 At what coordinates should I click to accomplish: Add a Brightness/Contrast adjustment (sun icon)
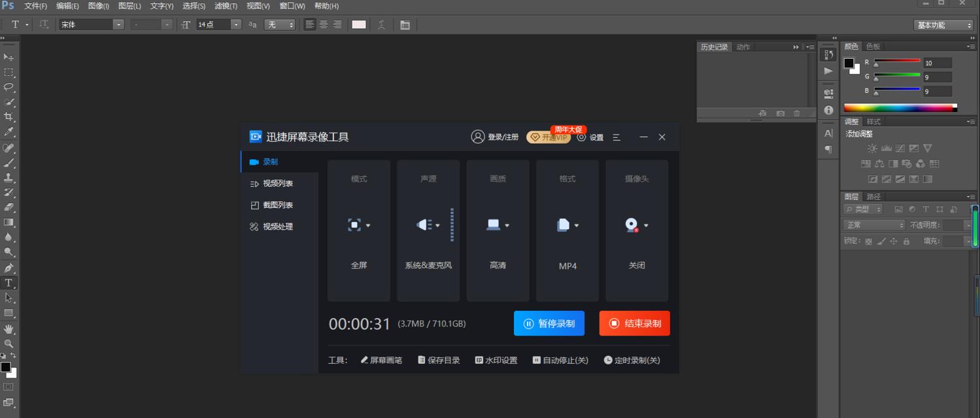pos(872,148)
